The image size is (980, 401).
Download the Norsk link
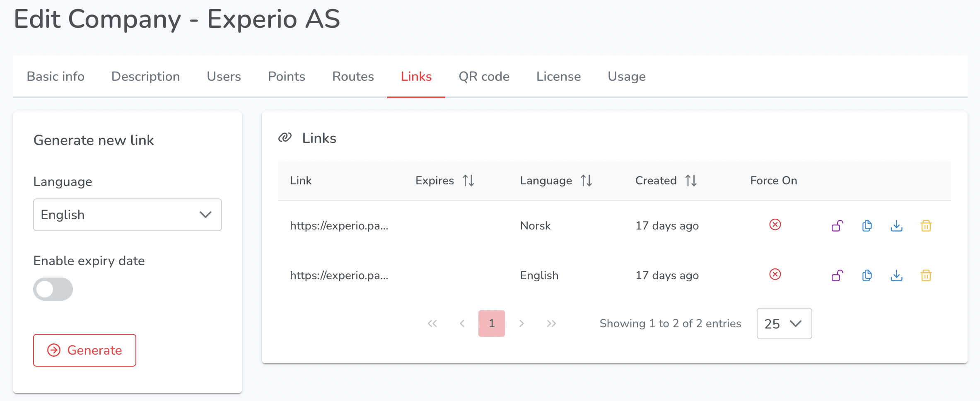(896, 226)
